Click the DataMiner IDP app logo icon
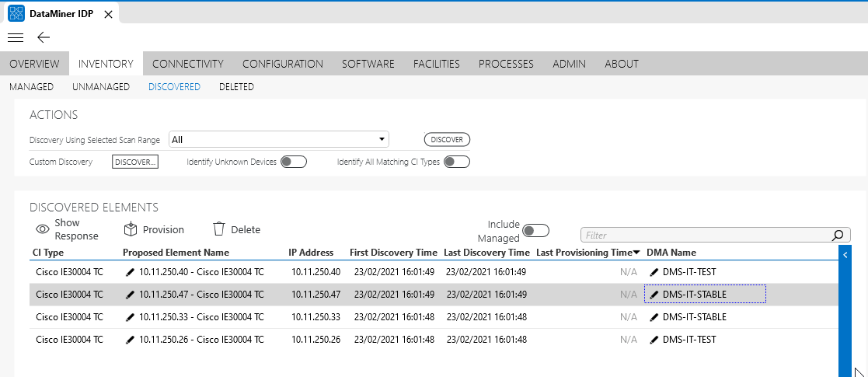The height and width of the screenshot is (377, 868). coord(16,13)
